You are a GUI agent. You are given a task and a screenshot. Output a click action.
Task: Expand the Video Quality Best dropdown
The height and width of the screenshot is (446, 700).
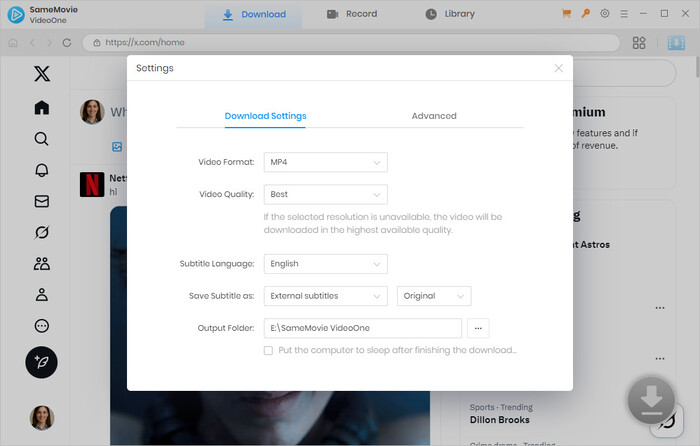(x=325, y=194)
